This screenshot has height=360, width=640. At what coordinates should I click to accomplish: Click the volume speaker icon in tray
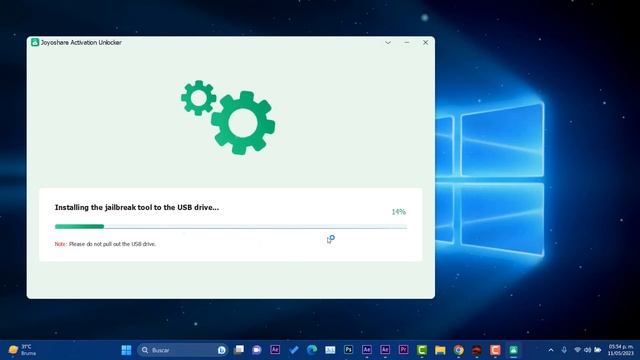(587, 350)
